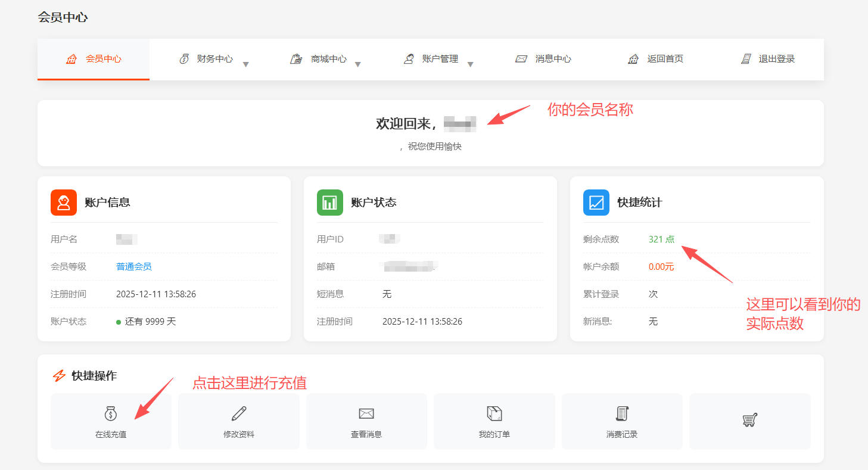Image resolution: width=868 pixels, height=470 pixels.
Task: Click the 我的订单 document icon
Action: (x=494, y=413)
